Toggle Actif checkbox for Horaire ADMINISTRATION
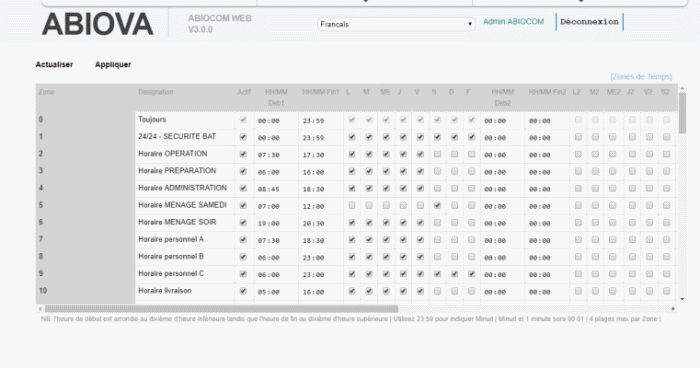Screen dimensions: 700x368 click(x=243, y=188)
